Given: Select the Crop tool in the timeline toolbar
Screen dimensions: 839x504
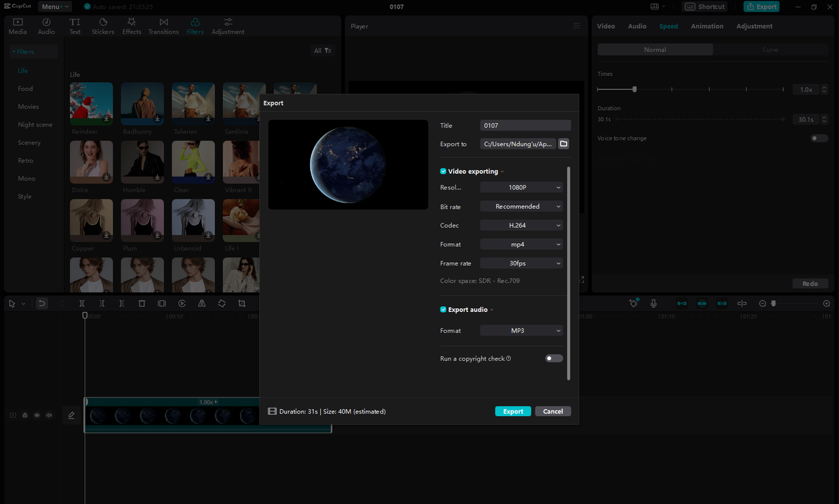Looking at the screenshot, I should [x=242, y=303].
